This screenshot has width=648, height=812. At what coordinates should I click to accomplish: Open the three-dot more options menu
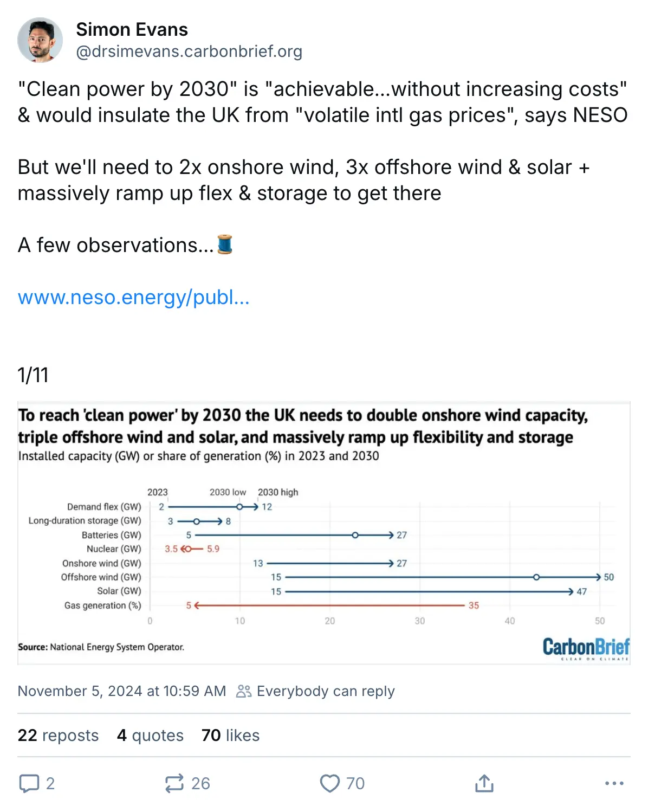click(614, 783)
